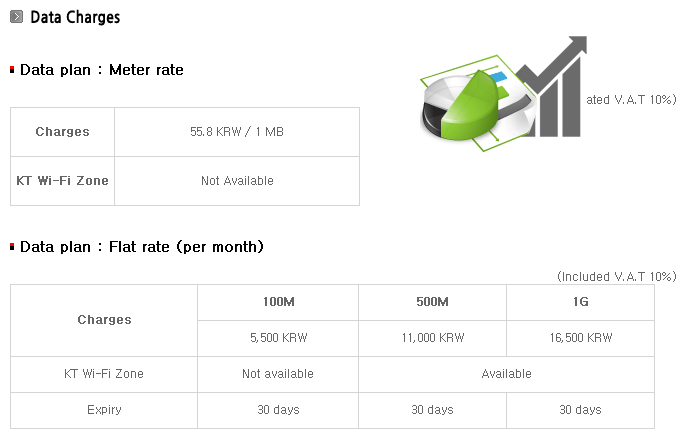This screenshot has height=438, width=685.
Task: Click the 11,000 KRW price cell
Action: pyautogui.click(x=432, y=338)
